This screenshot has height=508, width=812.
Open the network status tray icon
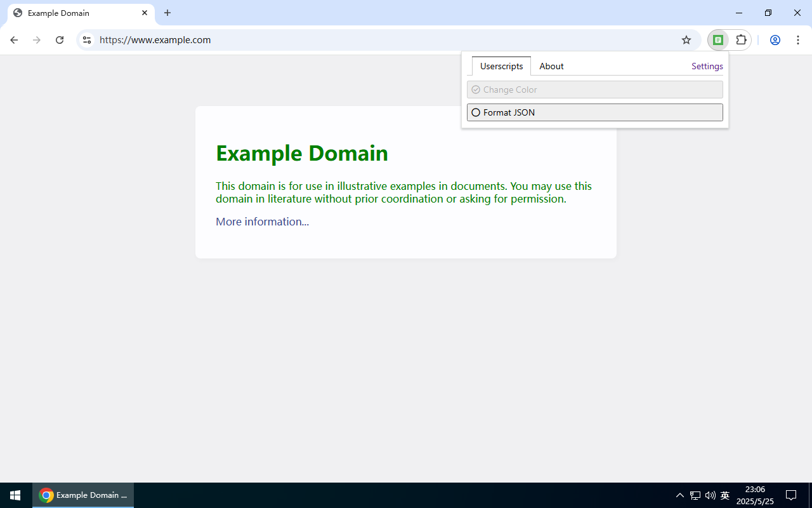pyautogui.click(x=695, y=495)
